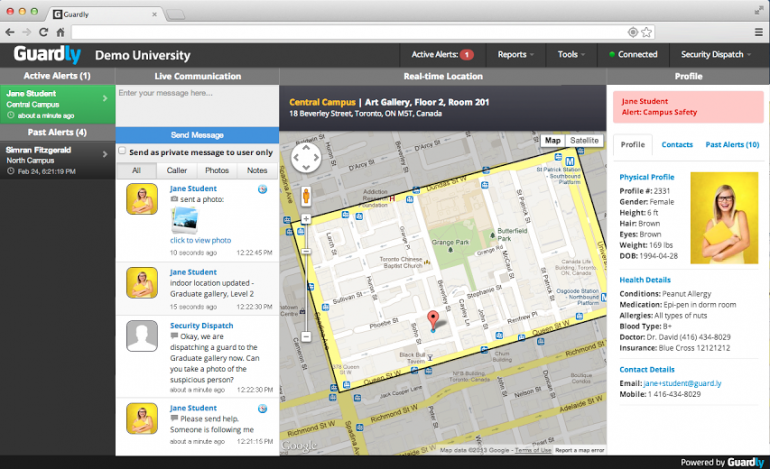Expand the Reports dropdown
The width and height of the screenshot is (770, 469).
[x=515, y=54]
